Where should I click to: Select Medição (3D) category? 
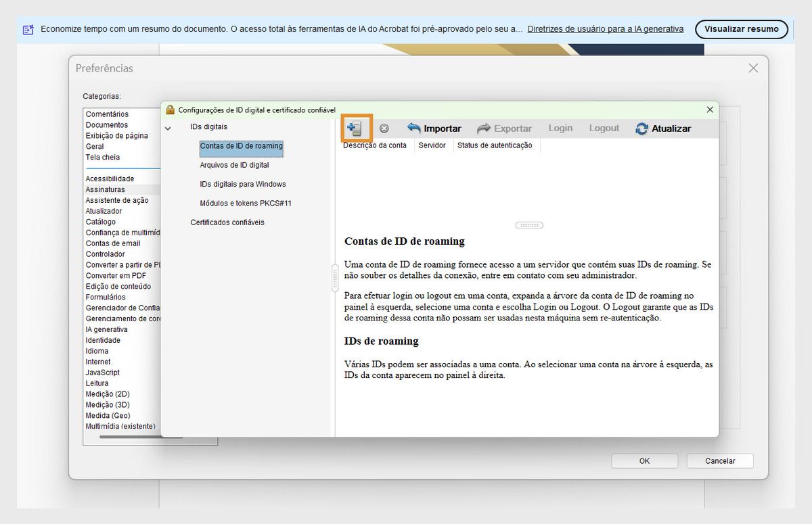click(x=108, y=405)
